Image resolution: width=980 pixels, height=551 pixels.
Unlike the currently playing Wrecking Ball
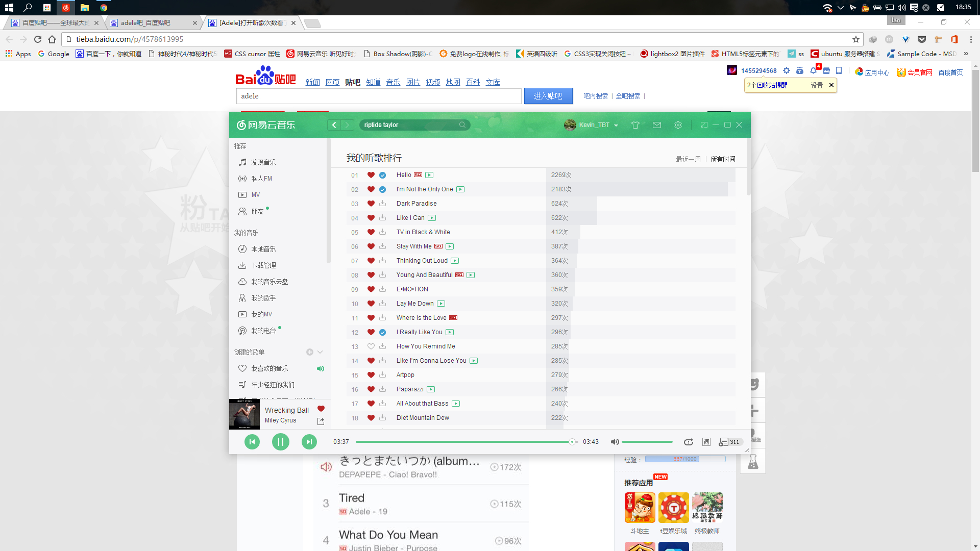click(321, 409)
